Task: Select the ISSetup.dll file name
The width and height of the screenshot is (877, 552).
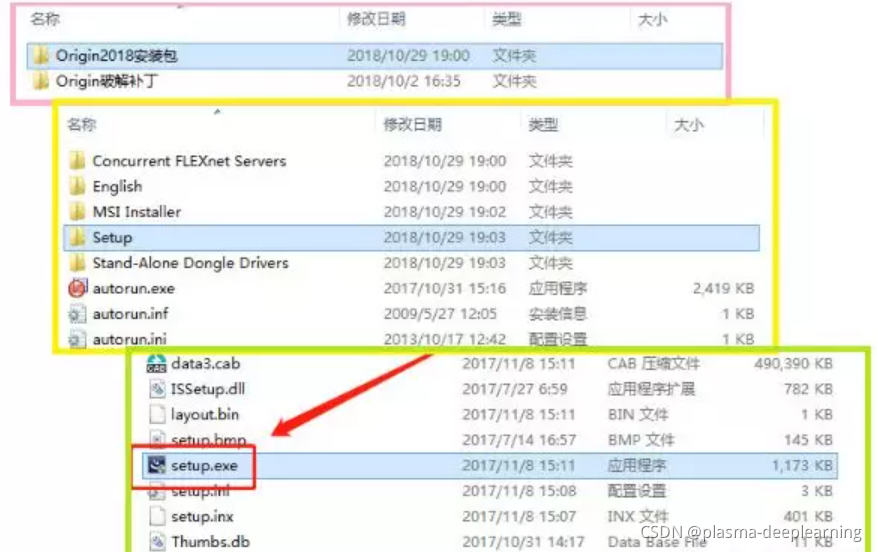Action: point(208,389)
